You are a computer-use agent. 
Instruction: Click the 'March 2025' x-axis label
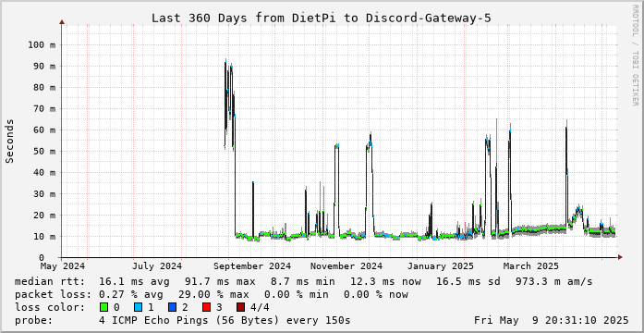point(530,266)
